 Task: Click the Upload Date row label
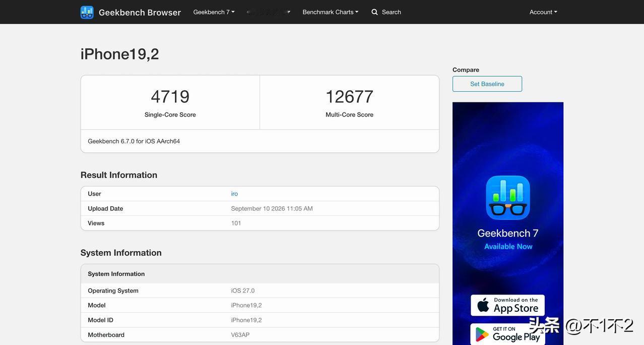pos(105,208)
